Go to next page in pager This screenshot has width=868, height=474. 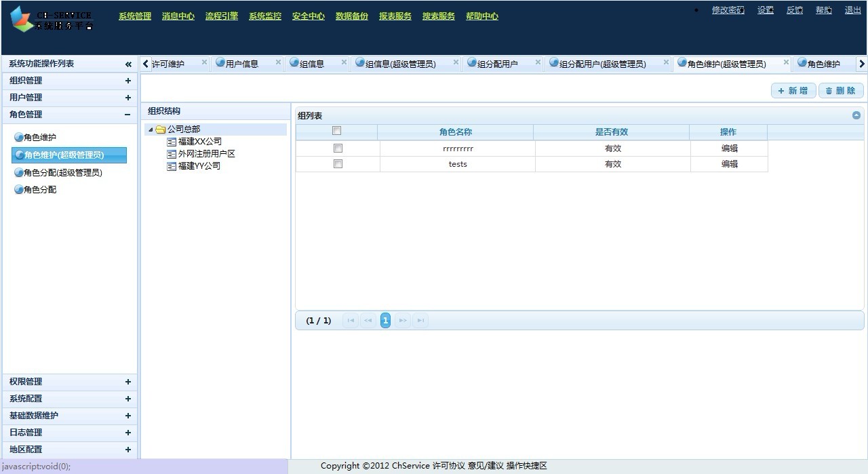[x=403, y=321]
